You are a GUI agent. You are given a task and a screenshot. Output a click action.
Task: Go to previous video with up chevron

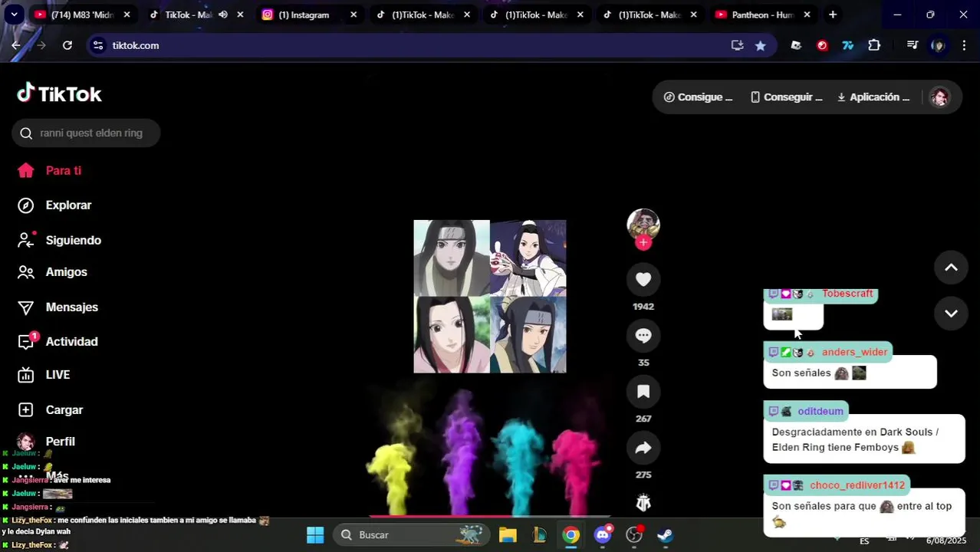[951, 268]
